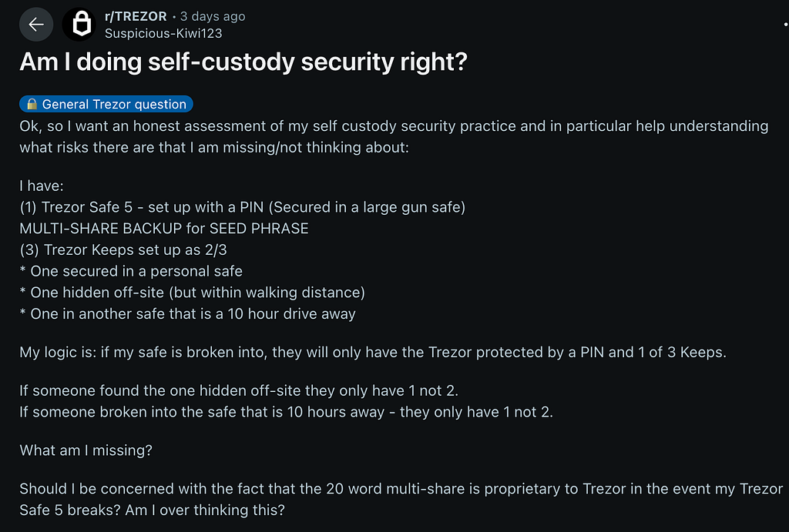This screenshot has width=789, height=532.
Task: Click the '3 days ago' timestamp
Action: 213,16
